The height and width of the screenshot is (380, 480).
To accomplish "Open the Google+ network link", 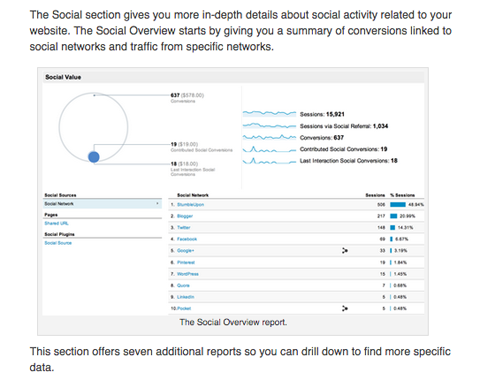I will 185,250.
